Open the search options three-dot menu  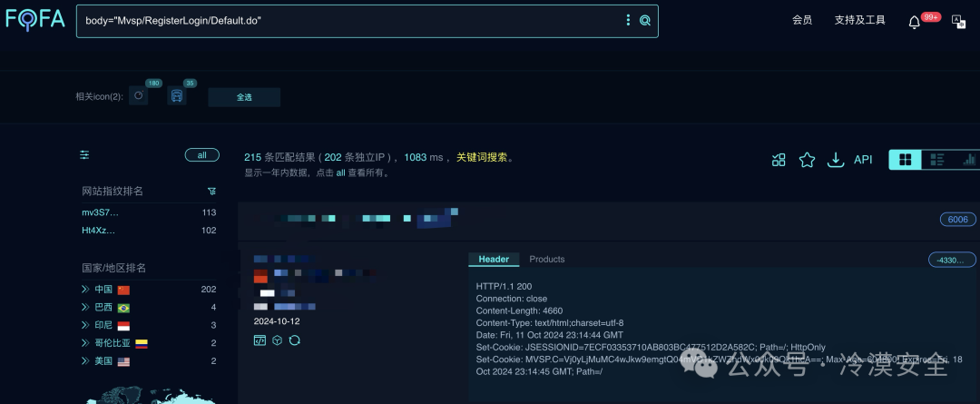(628, 21)
